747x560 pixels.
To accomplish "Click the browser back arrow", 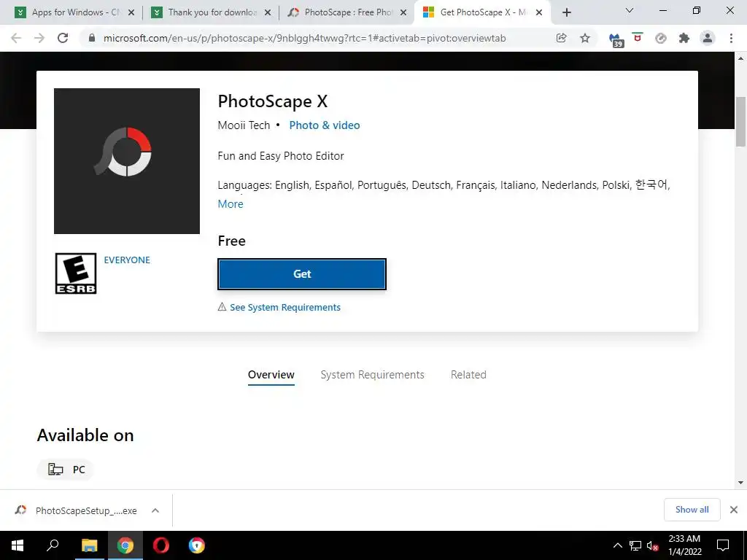I will [x=16, y=38].
